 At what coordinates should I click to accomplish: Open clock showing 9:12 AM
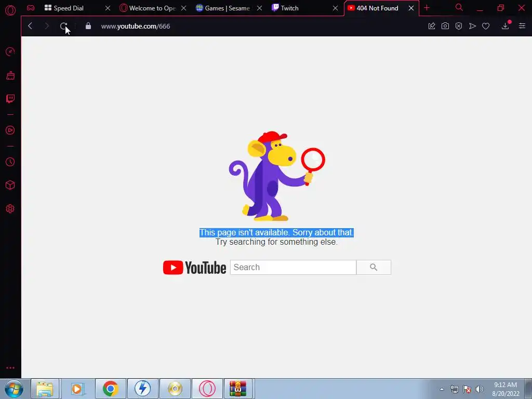(506, 389)
